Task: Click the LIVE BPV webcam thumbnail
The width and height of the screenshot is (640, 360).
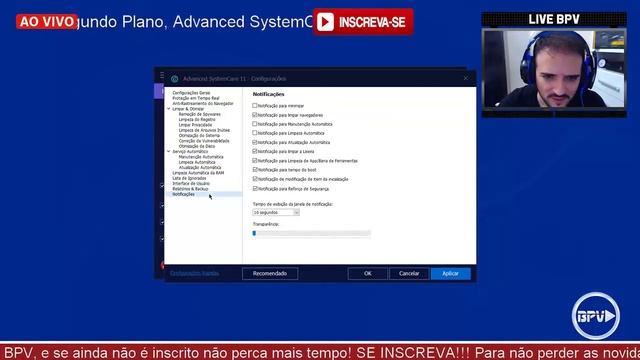Action: tap(554, 68)
